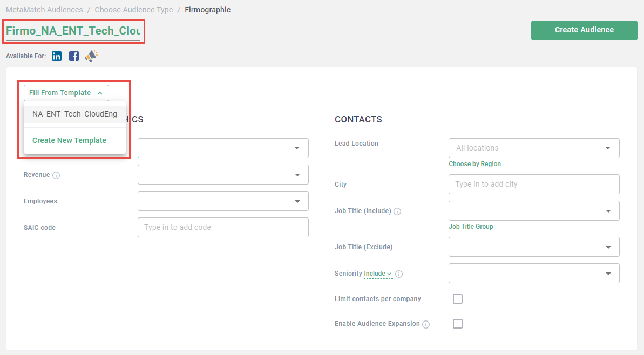Click the megaphone ads icon
Image resolution: width=644 pixels, height=355 pixels.
pos(91,56)
